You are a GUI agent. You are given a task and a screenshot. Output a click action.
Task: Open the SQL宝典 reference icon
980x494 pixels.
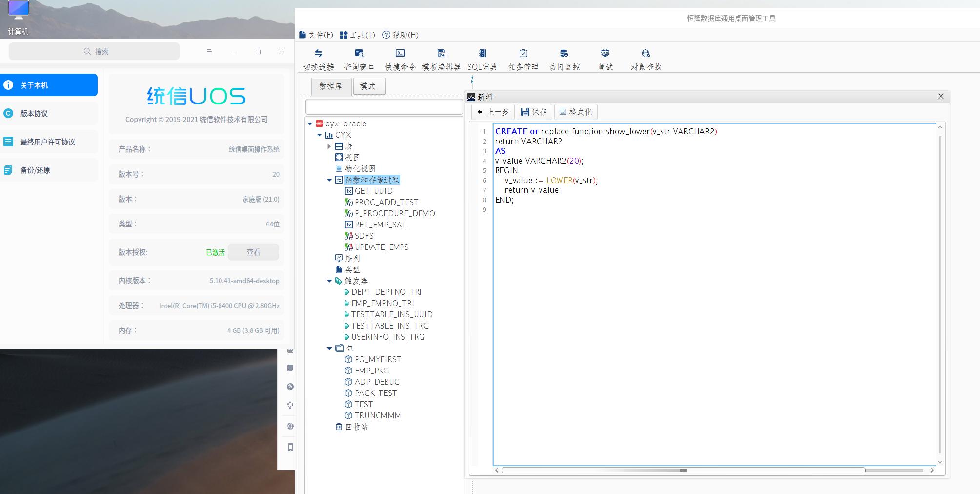point(482,53)
